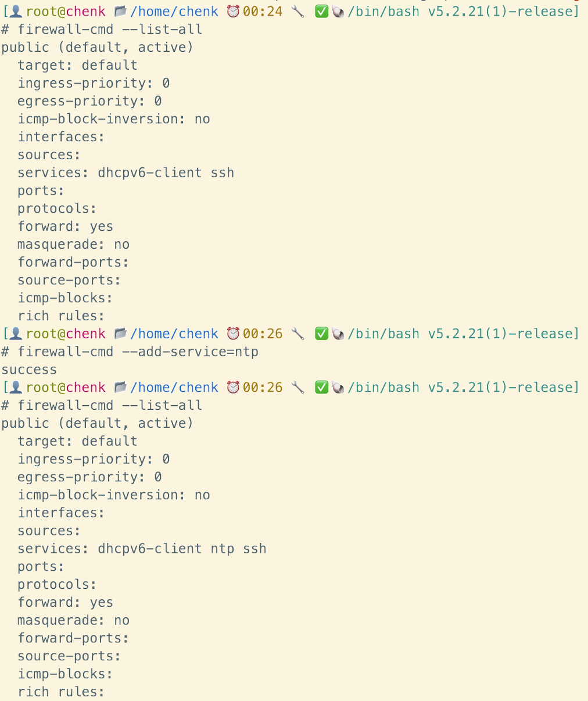Image resolution: width=588 pixels, height=701 pixels.
Task: Click the user icon in the 00:24 prompt
Action: pyautogui.click(x=16, y=11)
